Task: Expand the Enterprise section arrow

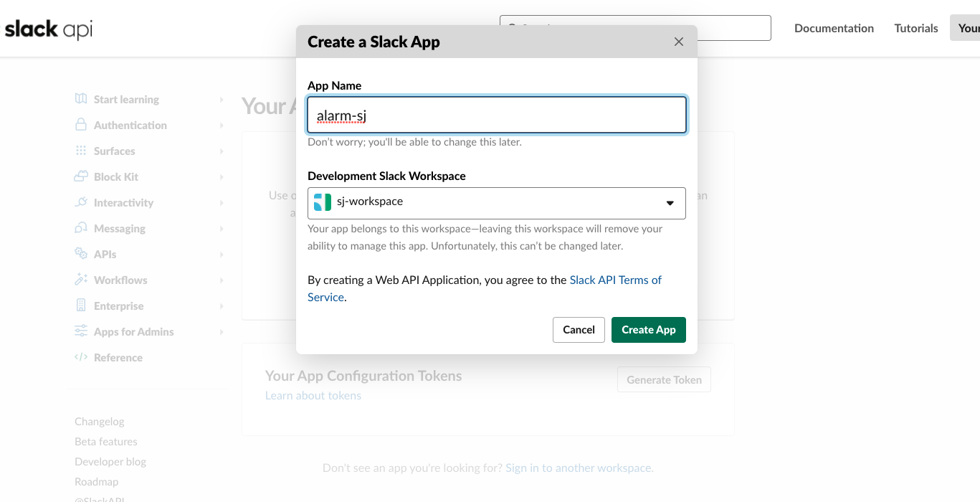Action: [x=222, y=306]
